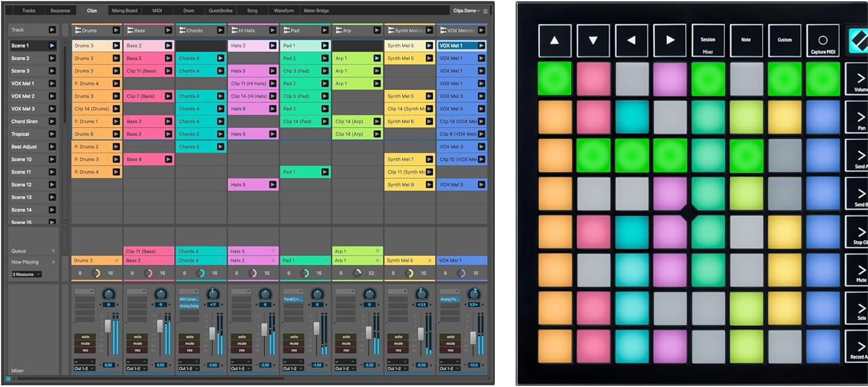Image resolution: width=868 pixels, height=387 pixels.
Task: Remove Drums 3 from Now Playing
Action: click(x=116, y=260)
